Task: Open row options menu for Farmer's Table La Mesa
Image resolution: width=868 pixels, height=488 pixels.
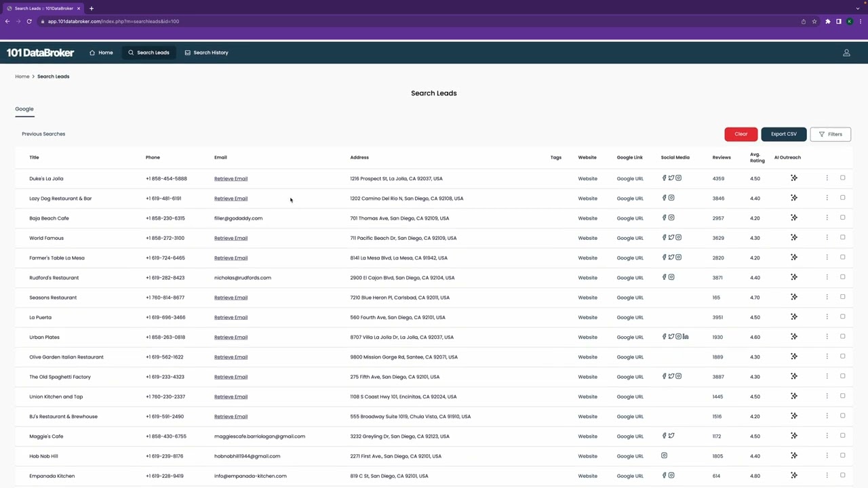Action: (827, 257)
